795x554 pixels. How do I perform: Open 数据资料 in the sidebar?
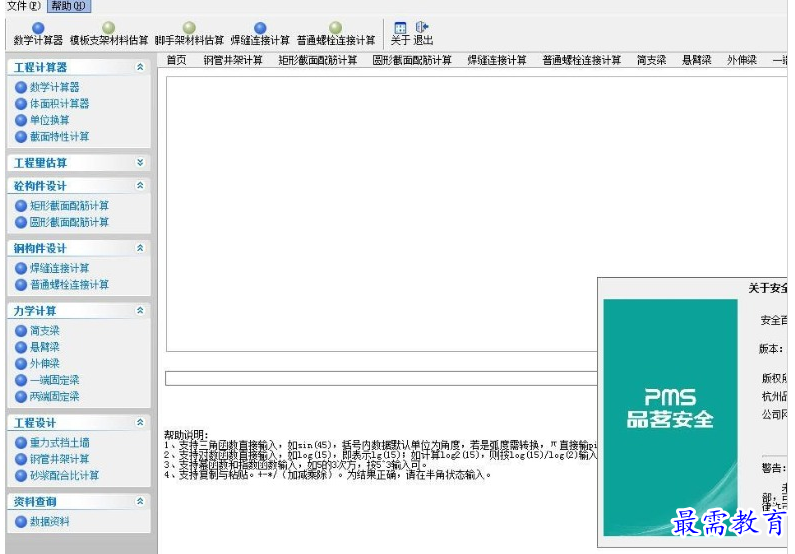(x=43, y=522)
